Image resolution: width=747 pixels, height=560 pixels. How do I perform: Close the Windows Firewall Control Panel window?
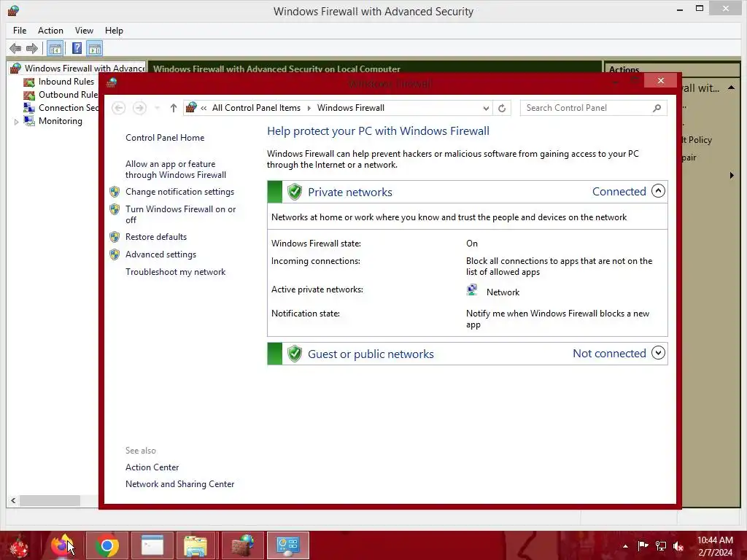point(660,80)
